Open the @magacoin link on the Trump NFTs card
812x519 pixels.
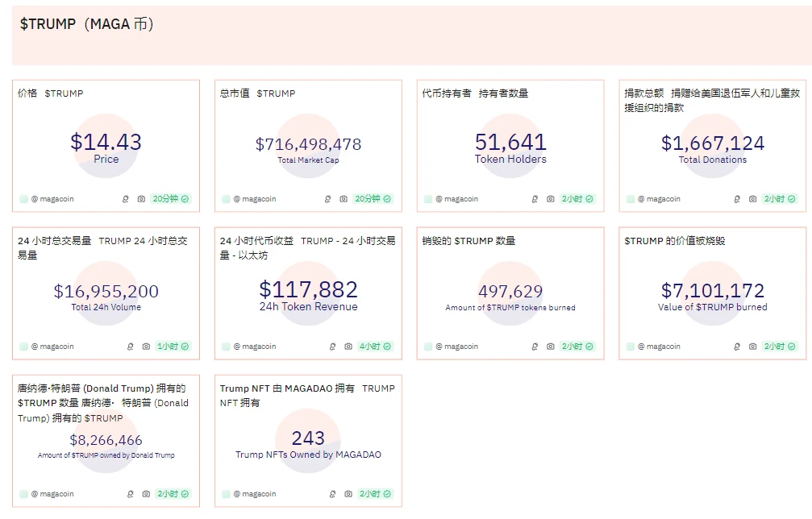tap(255, 494)
